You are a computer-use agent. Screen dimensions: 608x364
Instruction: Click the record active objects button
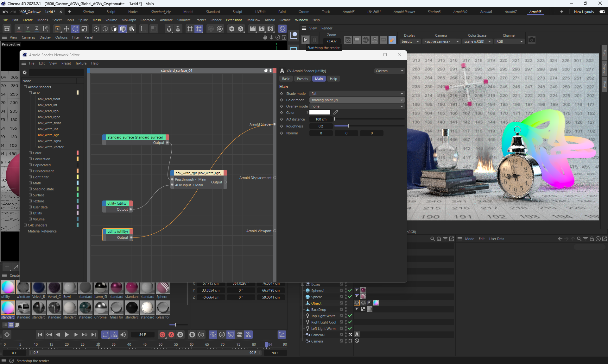click(x=162, y=335)
